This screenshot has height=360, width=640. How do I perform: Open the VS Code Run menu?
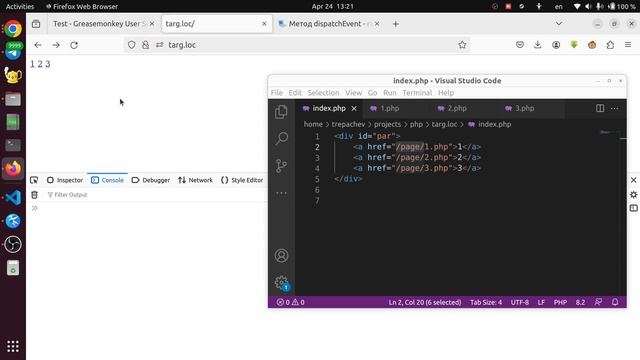point(390,93)
